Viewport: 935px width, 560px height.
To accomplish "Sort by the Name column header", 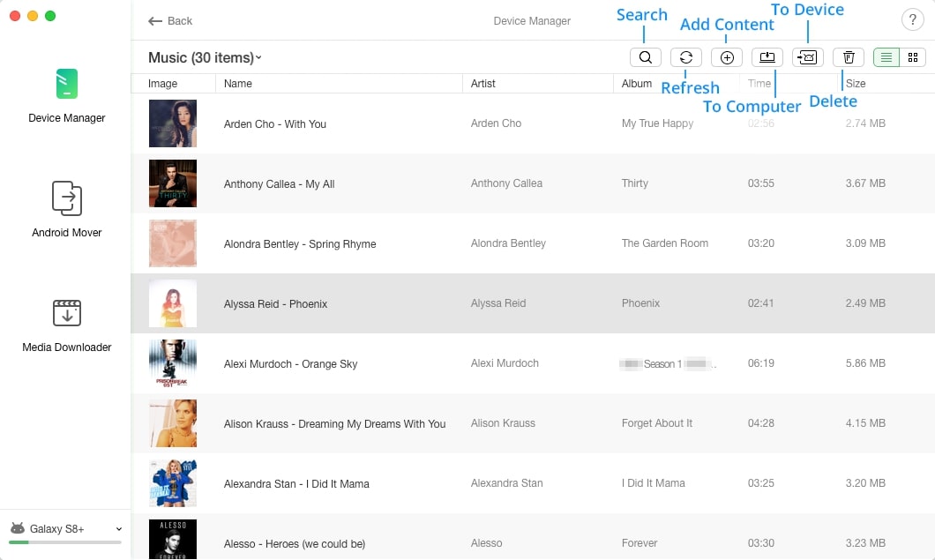I will (x=238, y=84).
